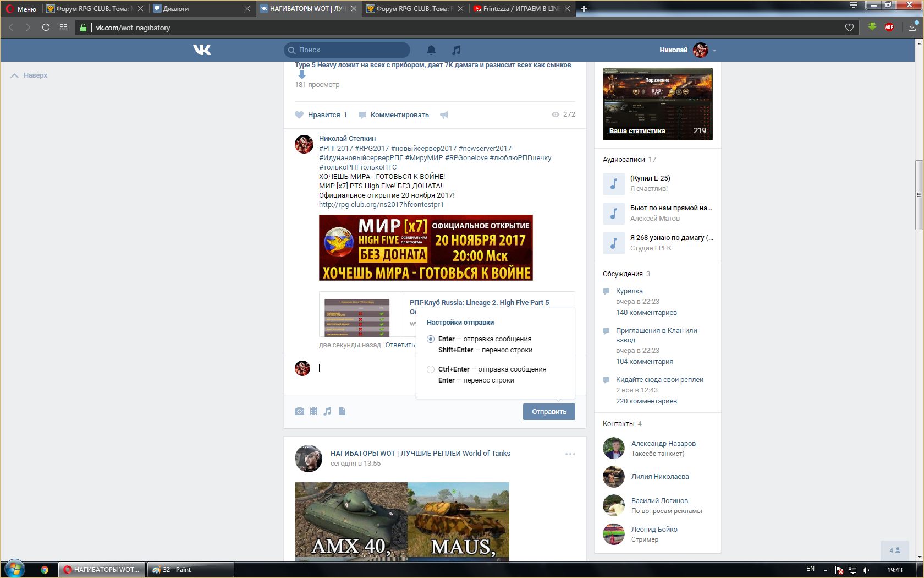The width and height of the screenshot is (924, 578).
Task: Select Enter to send message option
Action: point(431,339)
